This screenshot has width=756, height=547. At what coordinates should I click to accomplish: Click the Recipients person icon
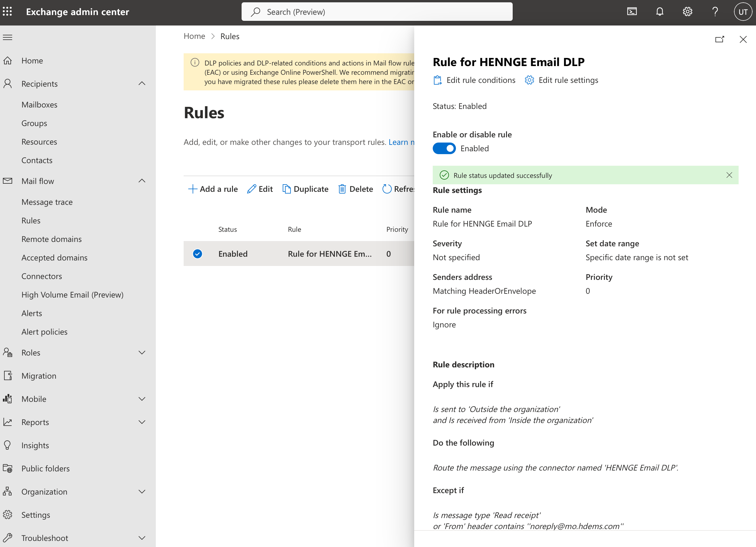[x=7, y=84]
